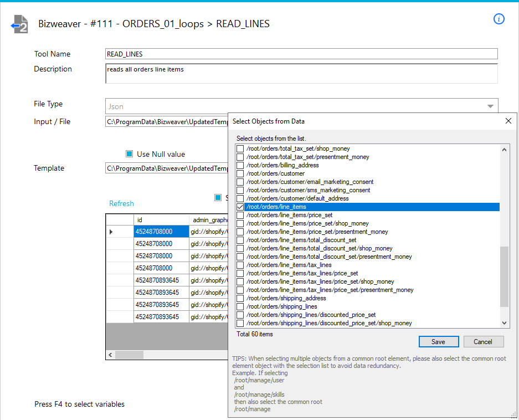Check /root/orders/shipping_lines checkbox
The width and height of the screenshot is (519, 420).
(240, 306)
